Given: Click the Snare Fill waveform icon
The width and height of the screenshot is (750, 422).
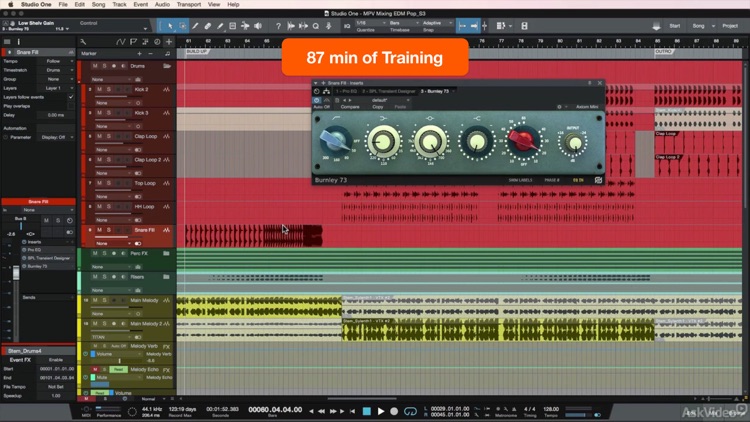Looking at the screenshot, I should (166, 230).
